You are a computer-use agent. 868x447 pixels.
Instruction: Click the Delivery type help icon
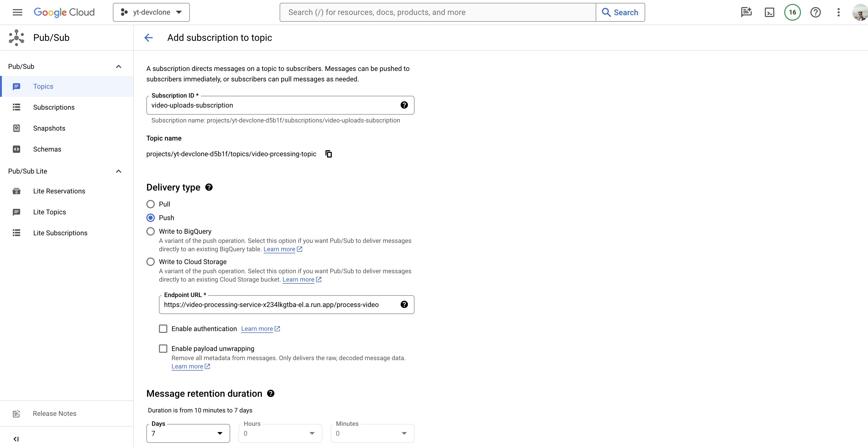pos(209,187)
